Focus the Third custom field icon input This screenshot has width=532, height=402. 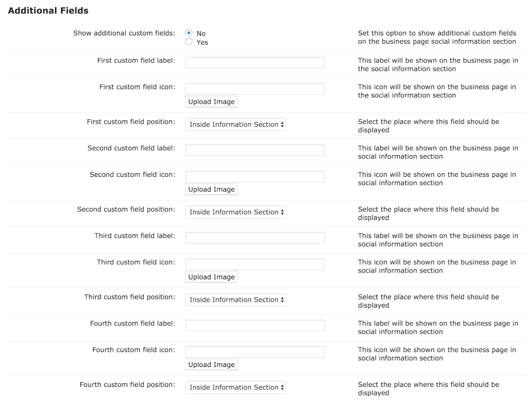click(255, 264)
